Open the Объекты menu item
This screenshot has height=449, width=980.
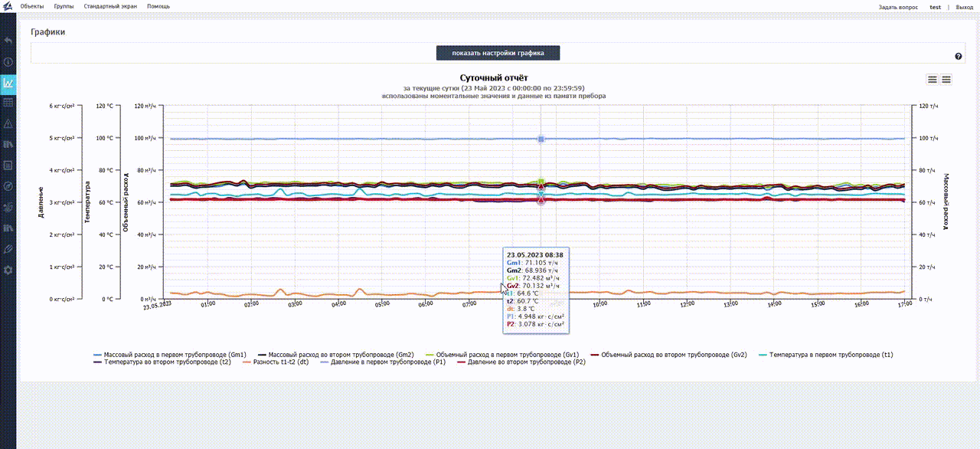(x=32, y=6)
